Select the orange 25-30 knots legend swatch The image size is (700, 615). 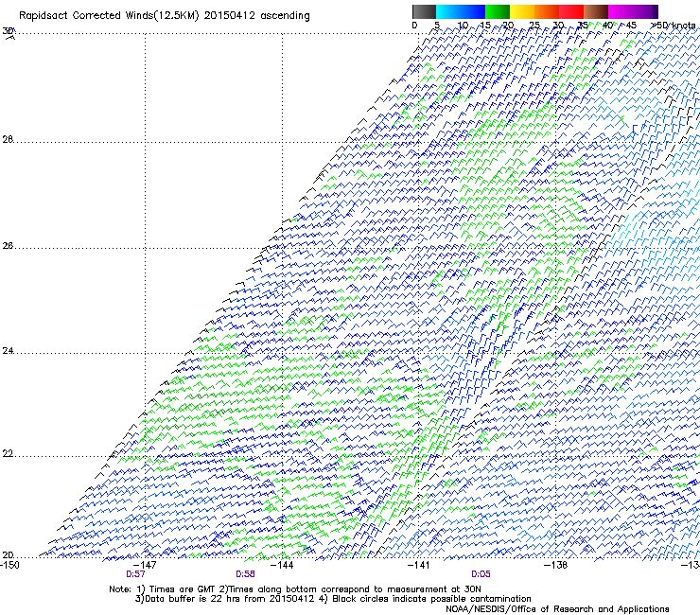click(547, 11)
